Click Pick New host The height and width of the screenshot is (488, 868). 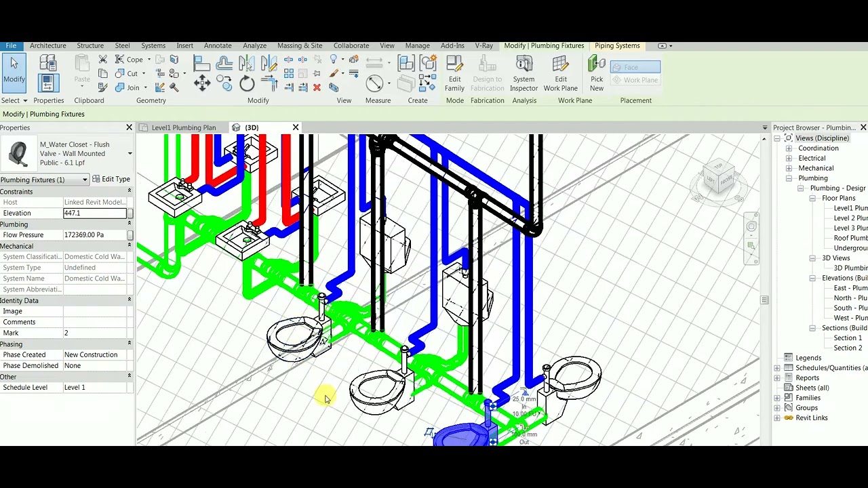pos(596,74)
